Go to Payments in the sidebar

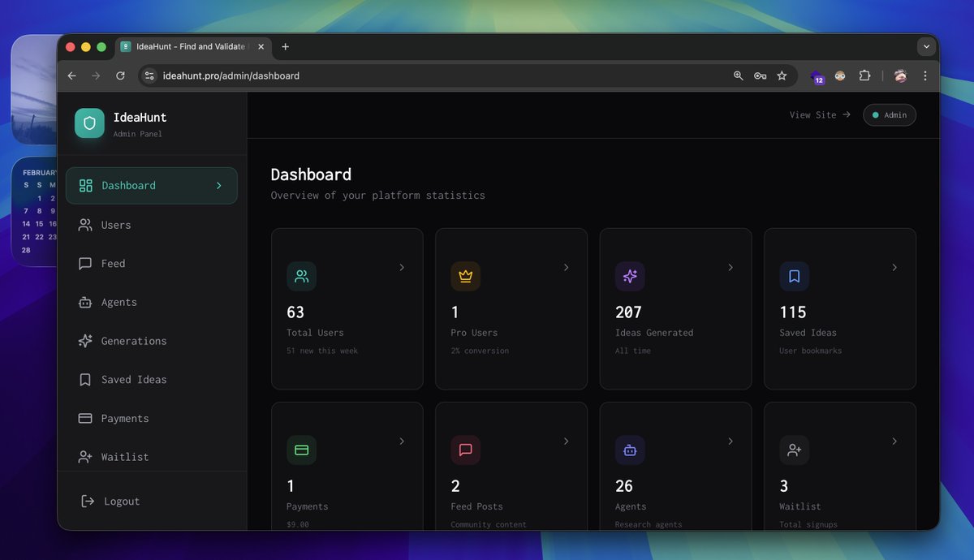click(152, 419)
